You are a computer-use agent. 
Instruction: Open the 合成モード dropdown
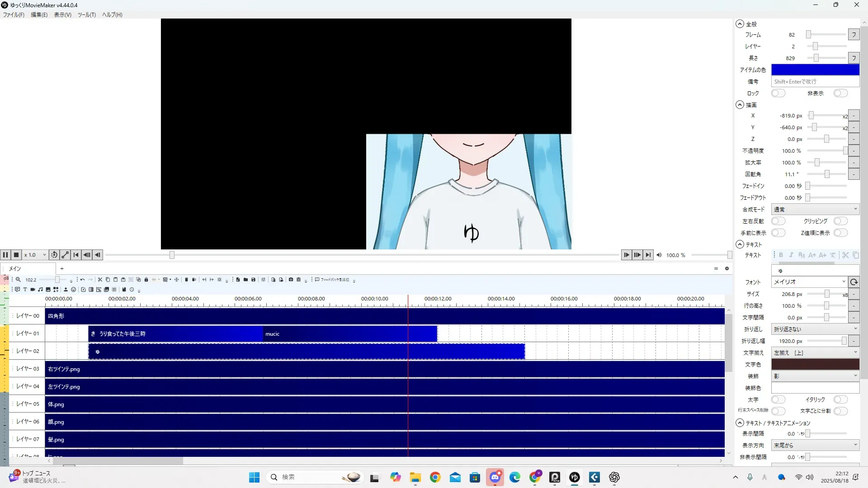pyautogui.click(x=815, y=209)
